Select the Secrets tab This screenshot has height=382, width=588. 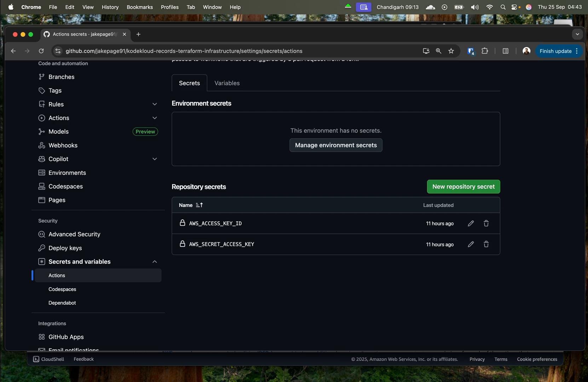189,83
